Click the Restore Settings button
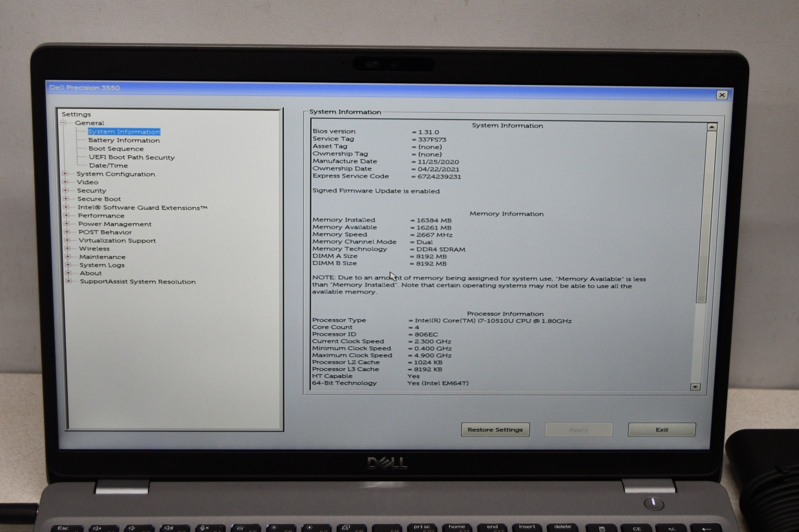 point(495,430)
